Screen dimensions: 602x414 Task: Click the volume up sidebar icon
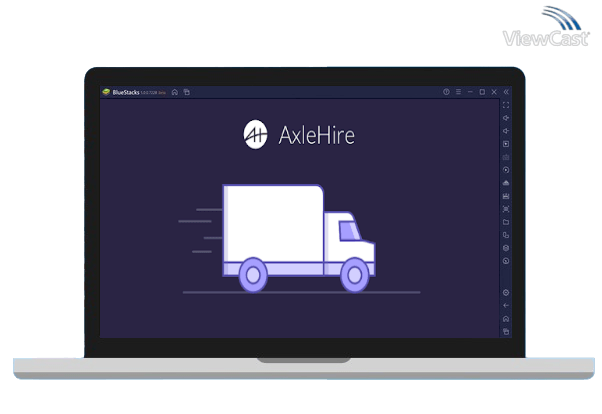(x=506, y=118)
